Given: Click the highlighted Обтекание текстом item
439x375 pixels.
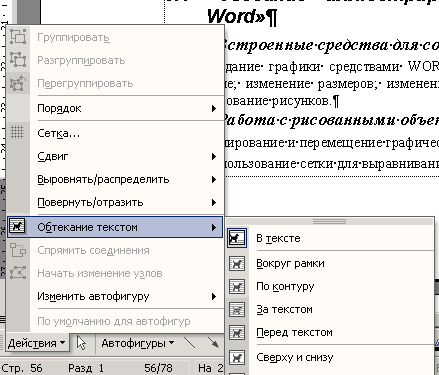Looking at the screenshot, I should pyautogui.click(x=115, y=227).
